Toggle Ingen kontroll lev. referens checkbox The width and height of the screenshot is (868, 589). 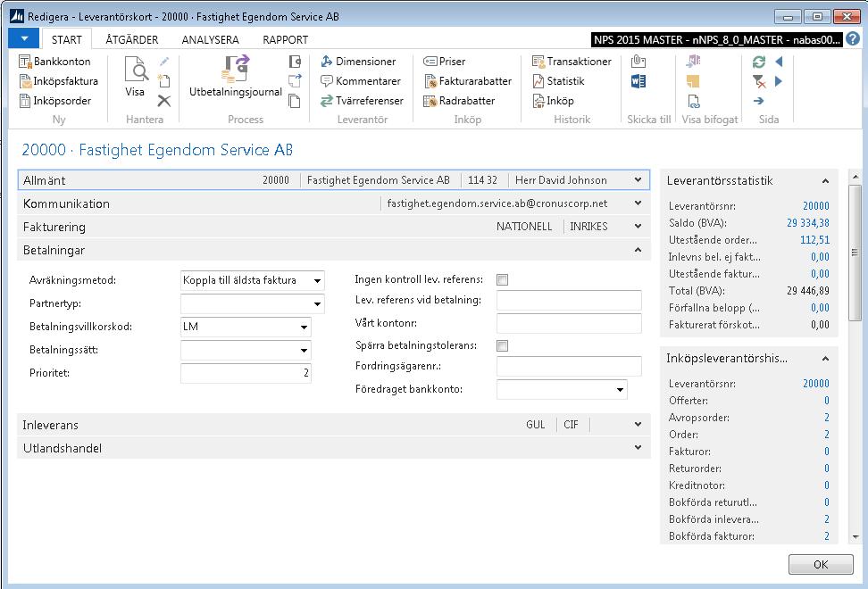[502, 280]
